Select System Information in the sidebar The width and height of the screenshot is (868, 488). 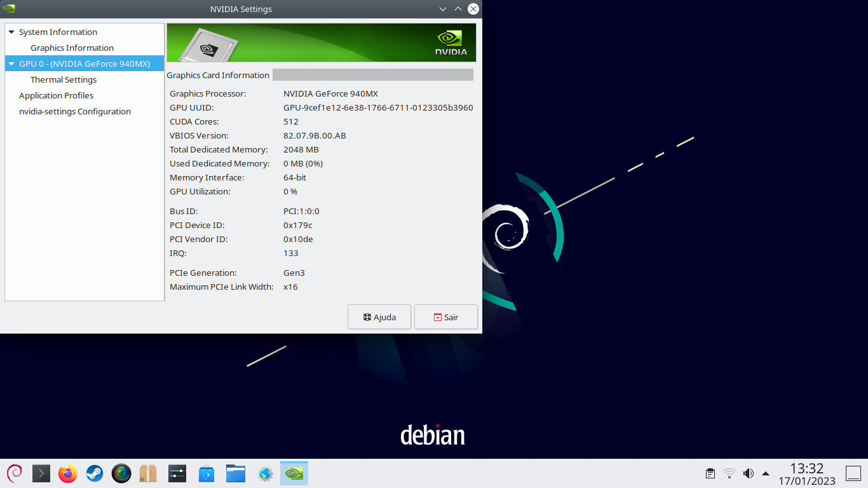click(58, 32)
